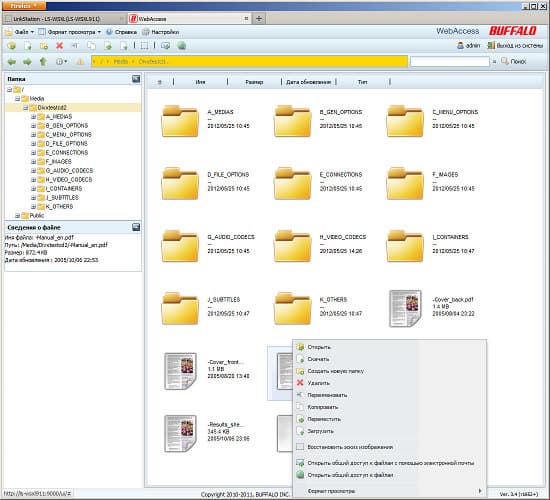Open Формат просмотра submenu in context menu
Image resolution: width=550 pixels, height=500 pixels.
pos(389,491)
